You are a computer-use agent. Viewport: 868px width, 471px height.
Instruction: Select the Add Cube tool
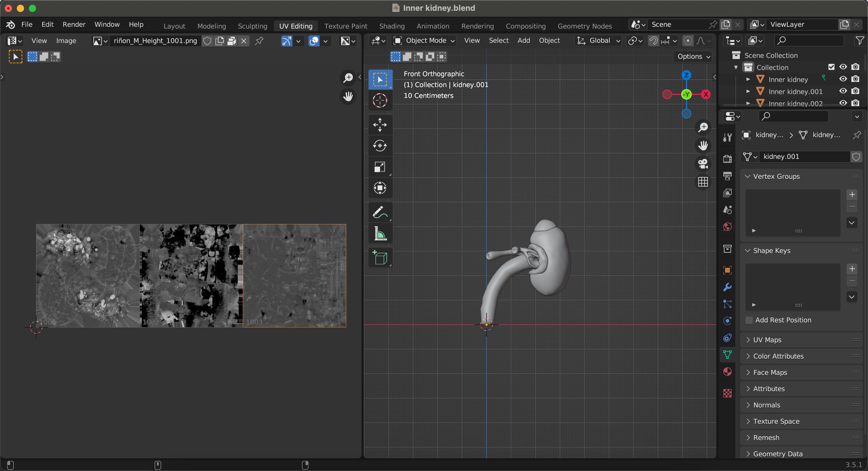(380, 257)
